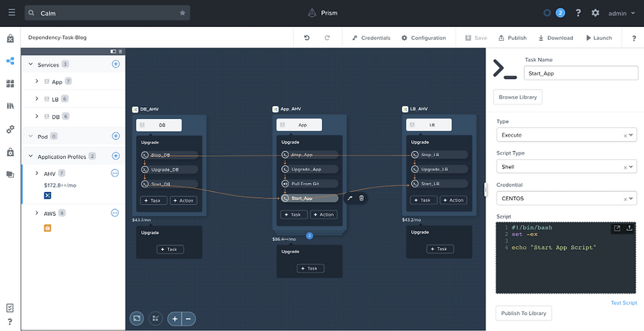
Task: Open the settings gear in top bar
Action: click(595, 13)
